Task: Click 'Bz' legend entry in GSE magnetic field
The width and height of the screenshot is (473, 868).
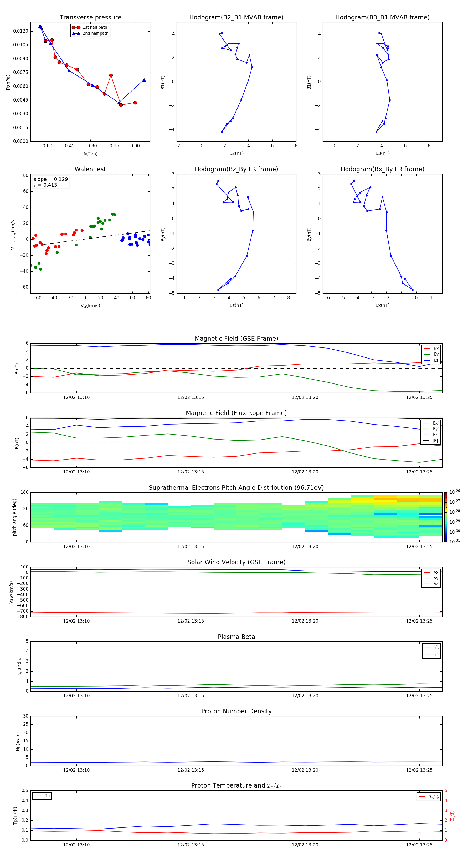Action: click(431, 360)
